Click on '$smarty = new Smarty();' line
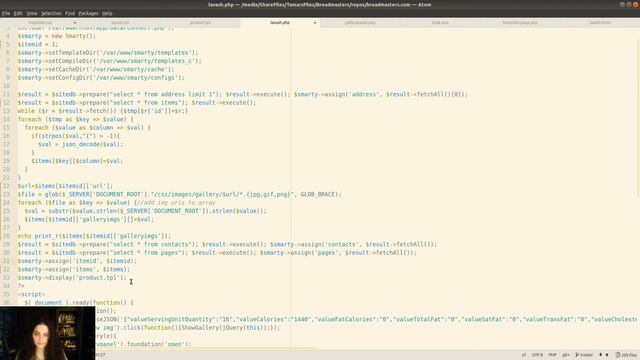 [x=57, y=36]
